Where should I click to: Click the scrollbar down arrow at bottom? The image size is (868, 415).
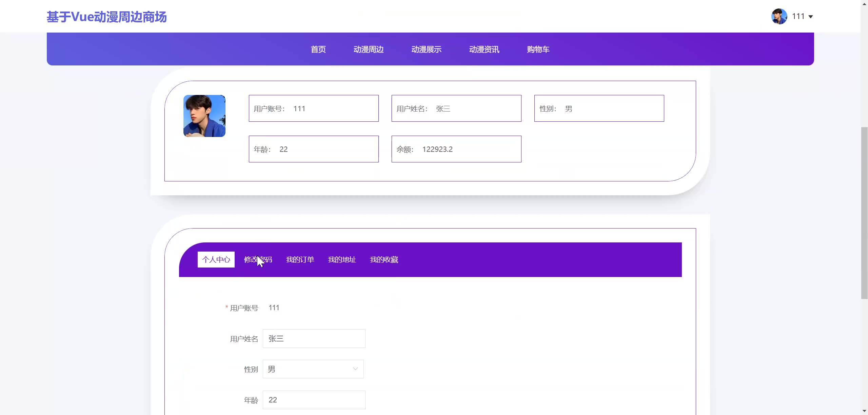864,411
